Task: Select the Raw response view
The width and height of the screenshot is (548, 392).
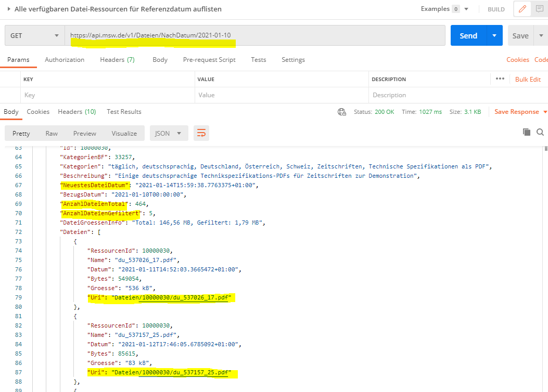Action: [52, 133]
